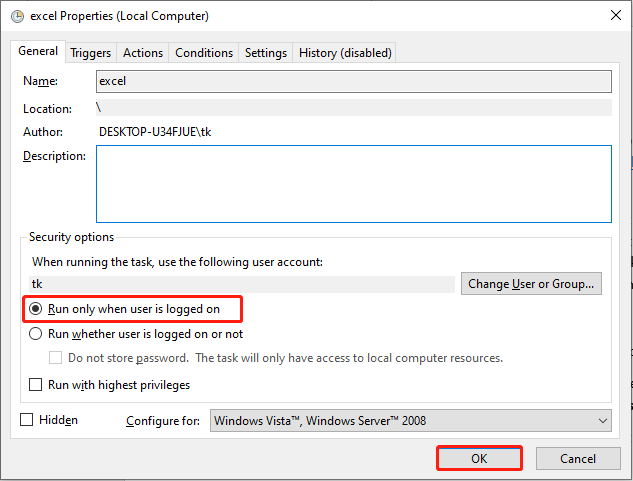Select the General tab

tap(38, 51)
